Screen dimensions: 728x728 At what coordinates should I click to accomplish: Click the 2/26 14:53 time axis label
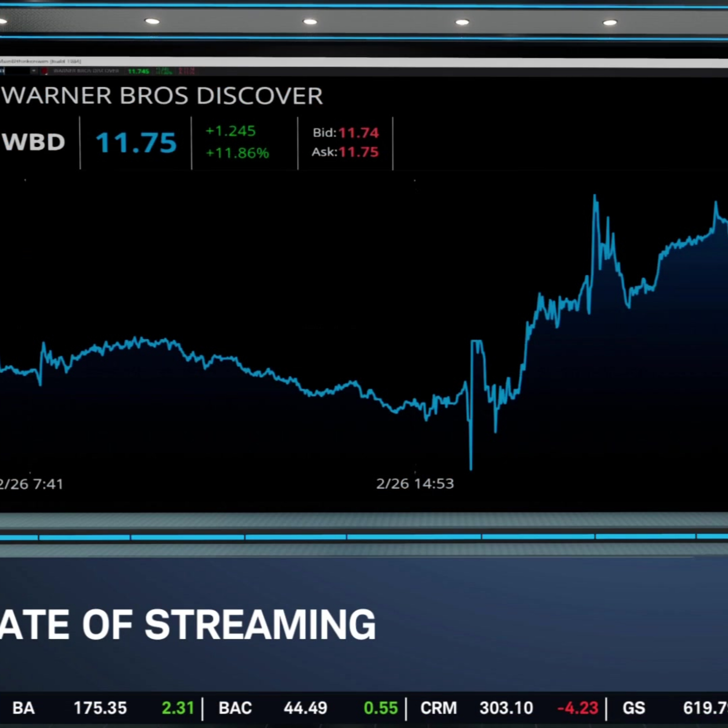[x=415, y=483]
